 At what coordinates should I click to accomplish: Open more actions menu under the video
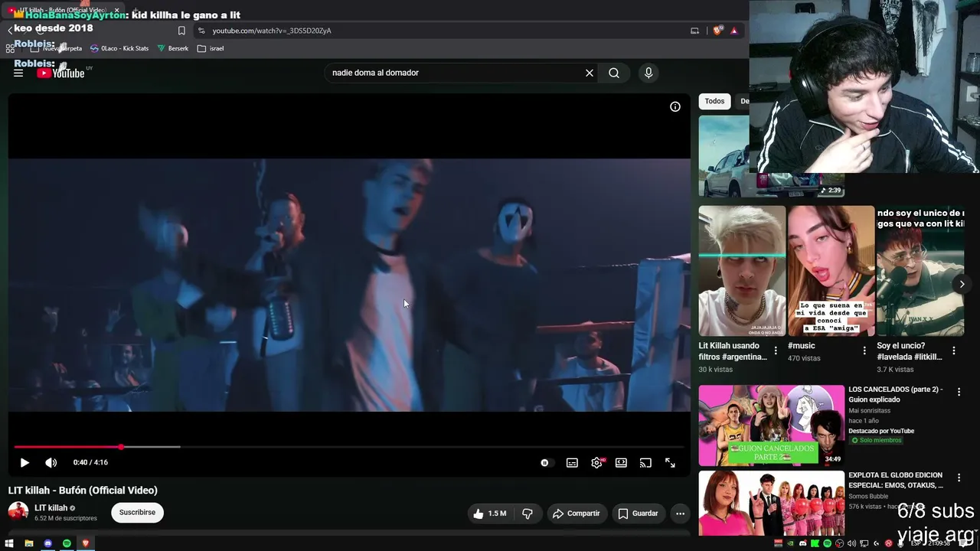680,514
